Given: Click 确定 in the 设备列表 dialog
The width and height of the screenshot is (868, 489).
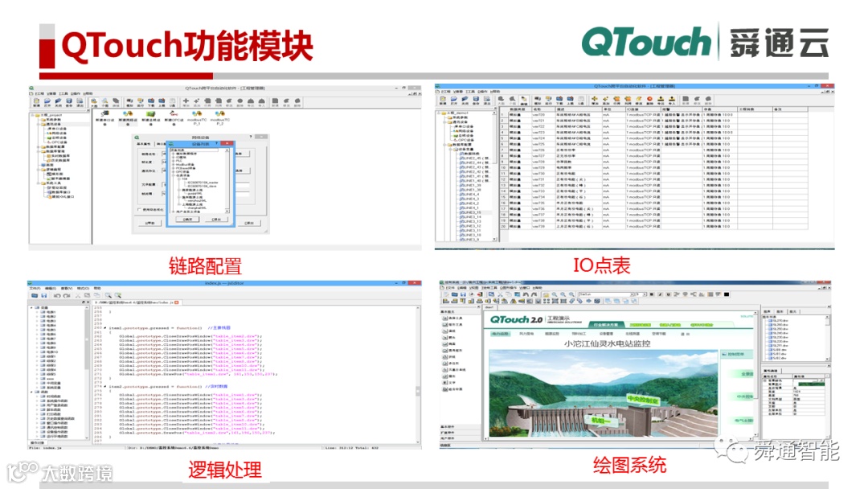Looking at the screenshot, I should tap(187, 220).
